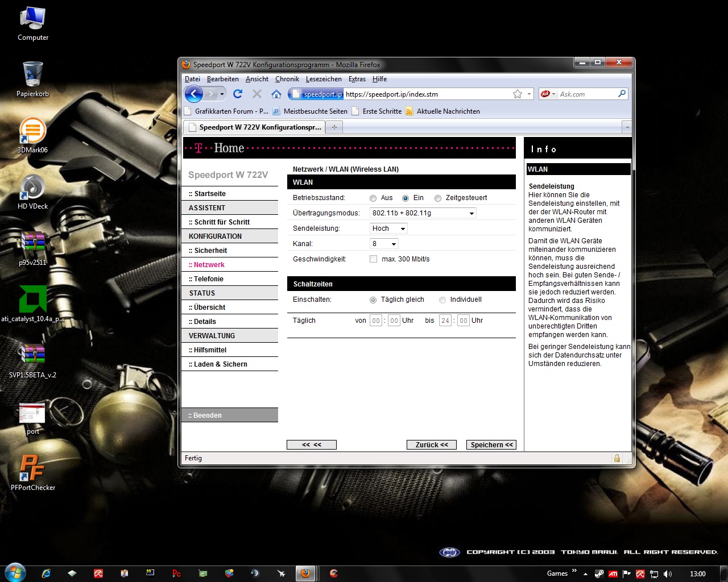Screen dimensions: 728x582
Task: Select the 3DMark06 desktop shortcut
Action: [33, 135]
